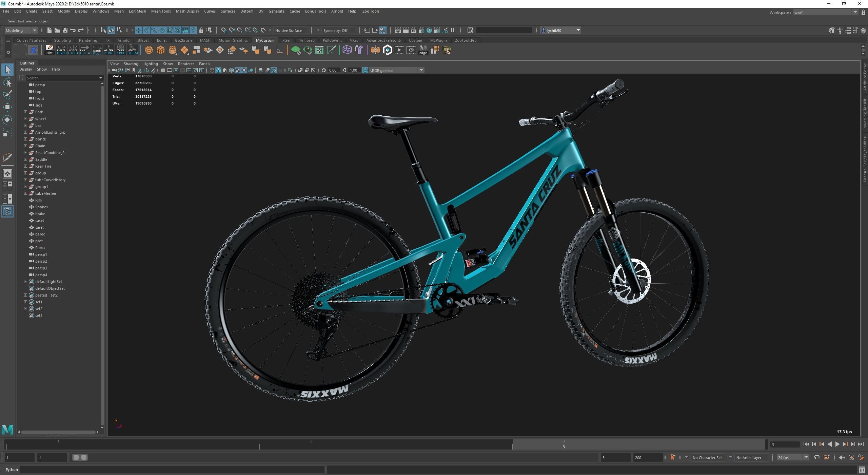
Task: Click the open scene folder icon
Action: click(x=57, y=30)
